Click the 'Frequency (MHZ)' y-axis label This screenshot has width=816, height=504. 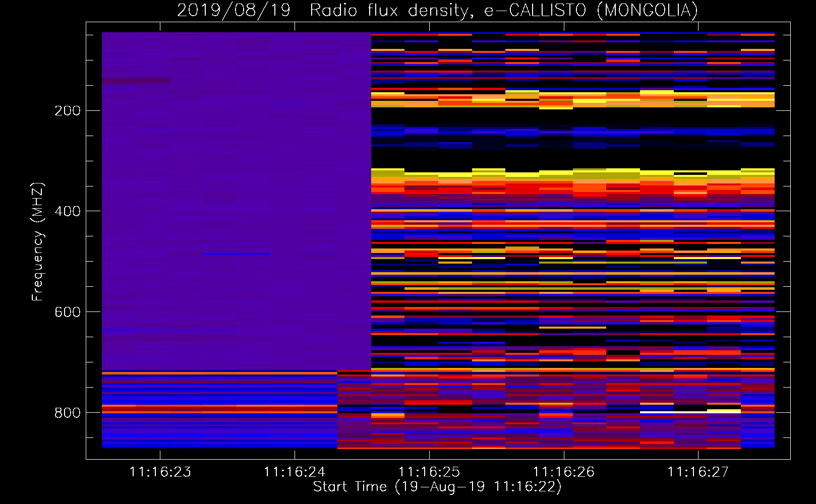tap(38, 242)
